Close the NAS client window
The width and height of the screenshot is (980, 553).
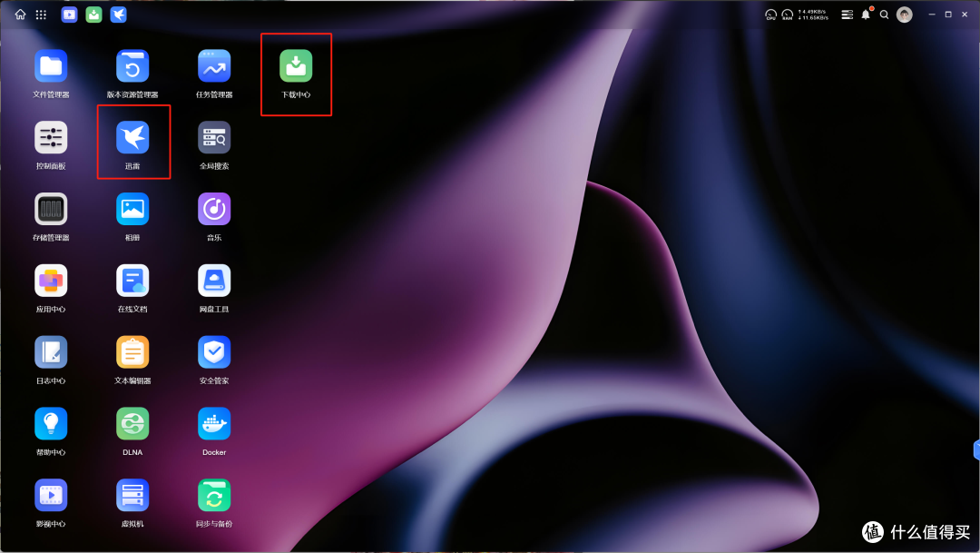tap(965, 15)
